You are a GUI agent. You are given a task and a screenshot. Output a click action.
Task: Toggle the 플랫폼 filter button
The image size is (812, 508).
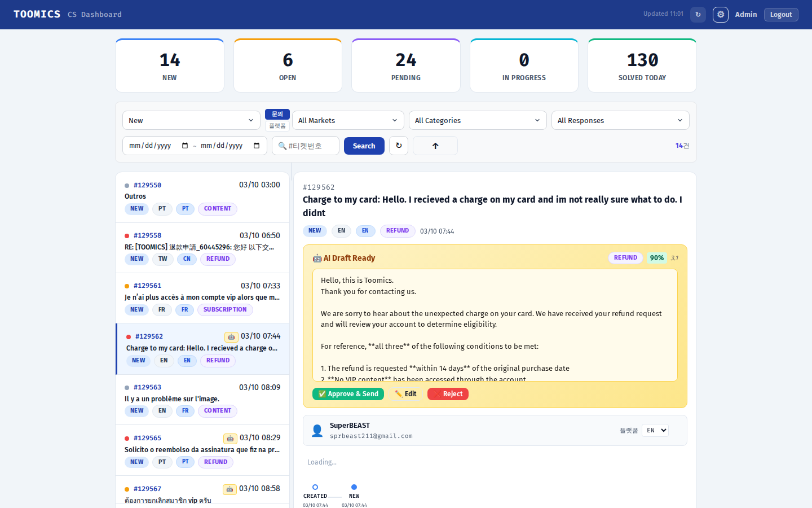(277, 126)
